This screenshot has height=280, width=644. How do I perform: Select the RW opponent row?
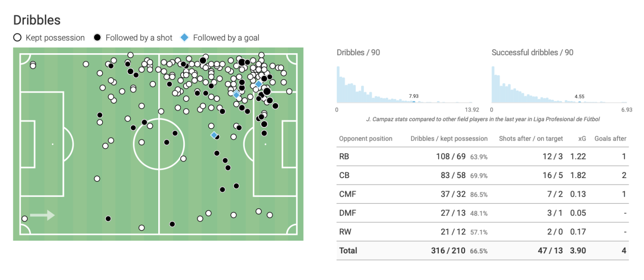483,232
